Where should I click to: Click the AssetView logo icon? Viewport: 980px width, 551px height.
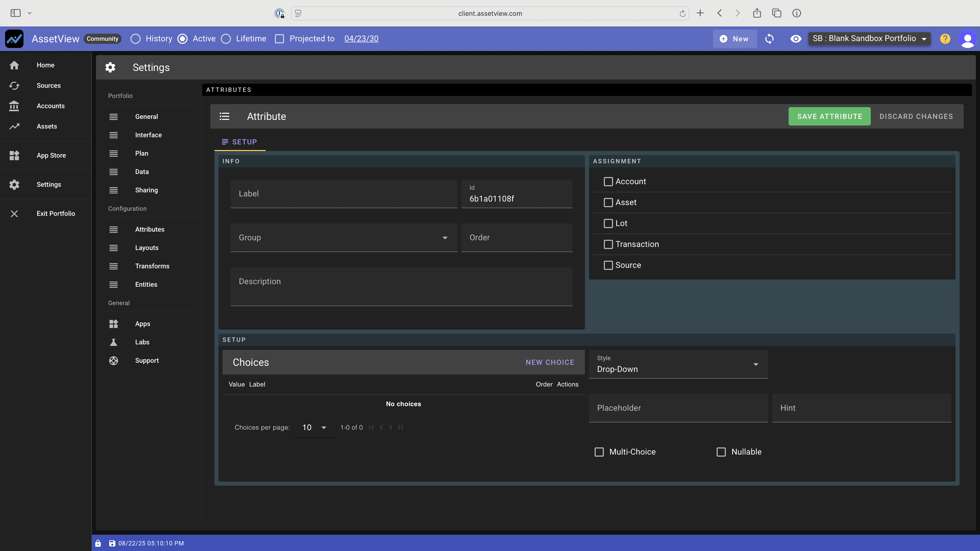pyautogui.click(x=15, y=39)
